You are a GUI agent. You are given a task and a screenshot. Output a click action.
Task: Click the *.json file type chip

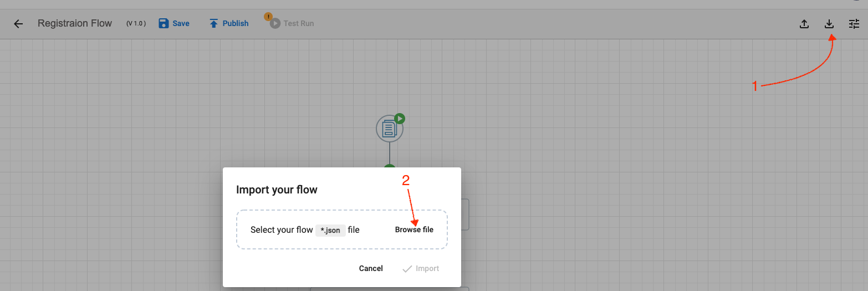pos(330,230)
